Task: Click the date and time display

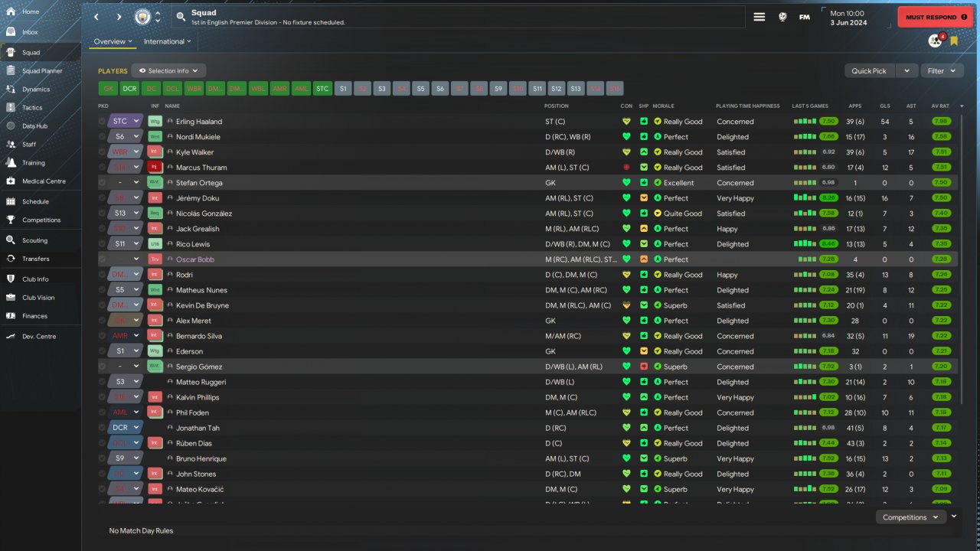Action: click(848, 17)
